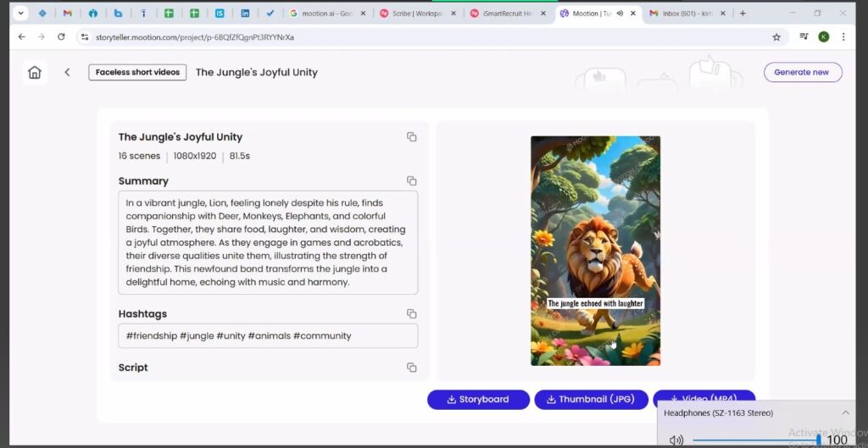Image resolution: width=868 pixels, height=448 pixels.
Task: Close the iSmartRecruit tab
Action: tap(543, 14)
